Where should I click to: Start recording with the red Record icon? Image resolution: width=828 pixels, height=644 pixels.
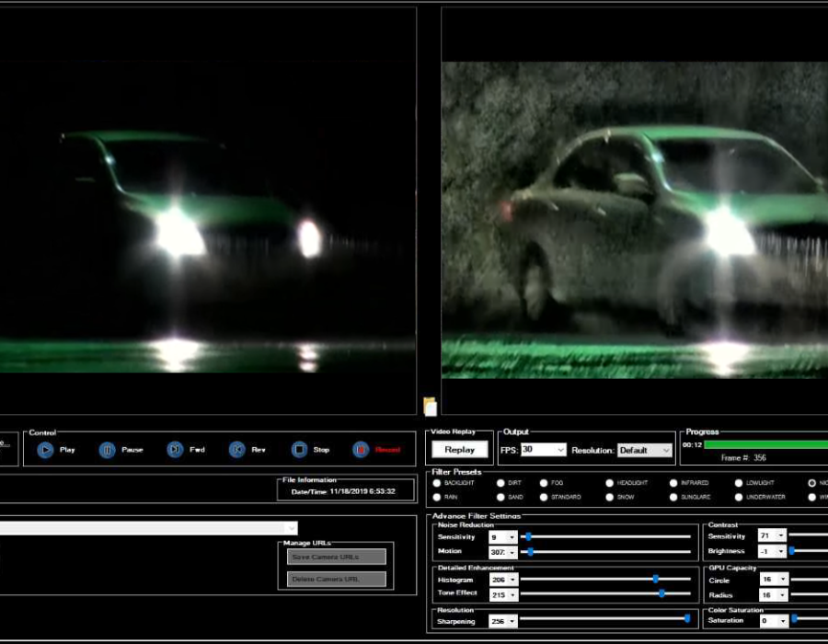361,450
